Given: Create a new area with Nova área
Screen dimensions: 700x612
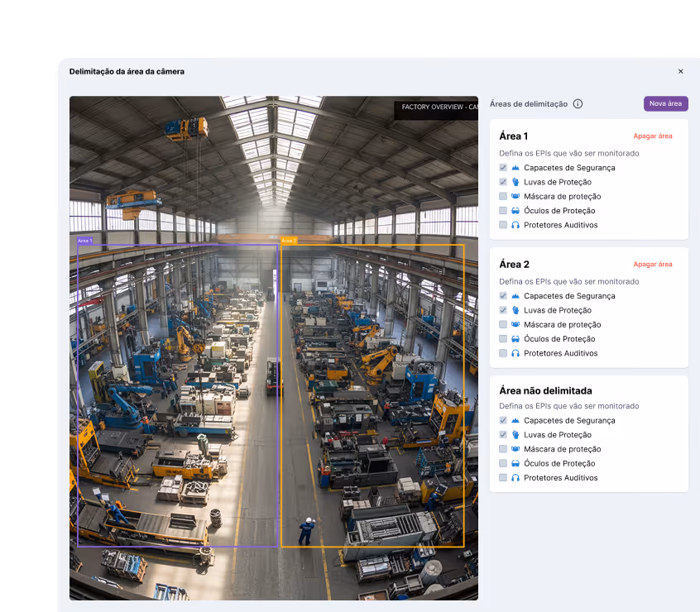Looking at the screenshot, I should [x=665, y=103].
